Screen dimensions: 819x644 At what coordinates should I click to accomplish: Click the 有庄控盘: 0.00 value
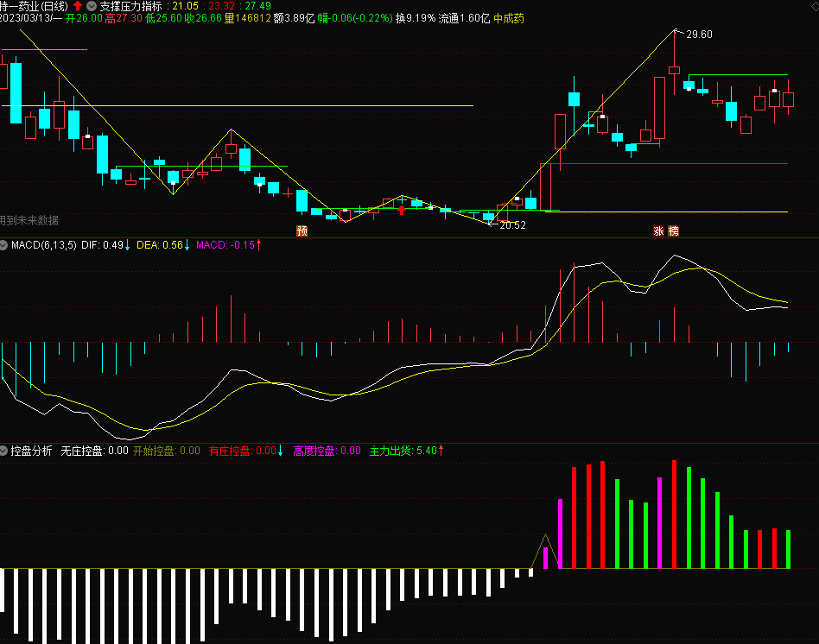pyautogui.click(x=243, y=451)
